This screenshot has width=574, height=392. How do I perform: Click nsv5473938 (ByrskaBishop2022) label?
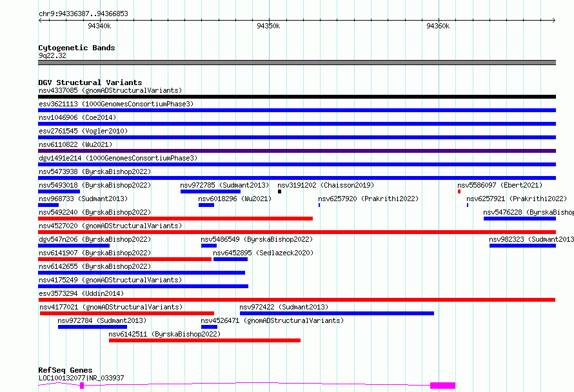[x=95, y=171]
